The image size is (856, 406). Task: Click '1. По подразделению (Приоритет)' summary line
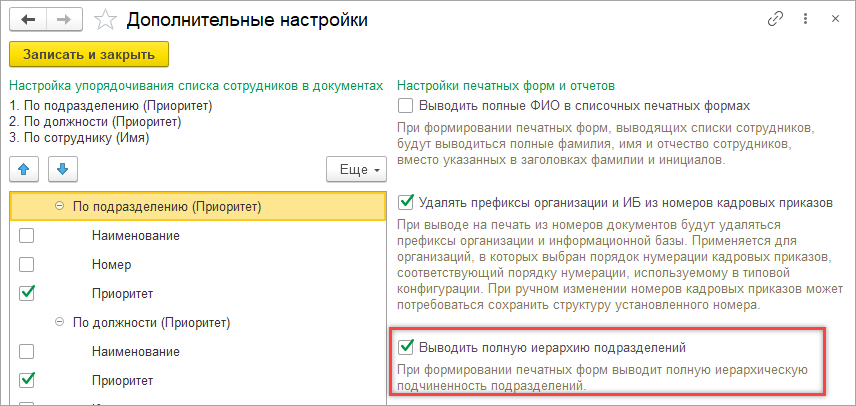tap(111, 105)
